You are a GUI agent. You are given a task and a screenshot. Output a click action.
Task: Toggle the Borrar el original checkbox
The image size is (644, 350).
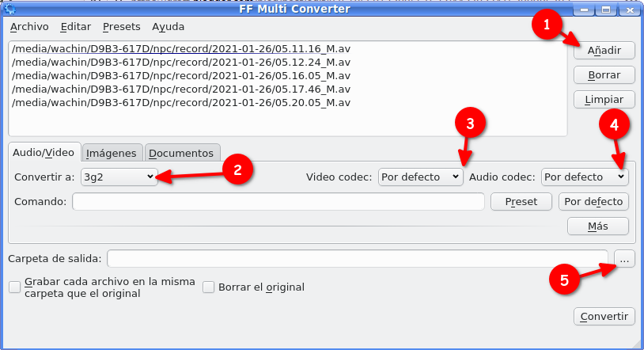(x=208, y=287)
